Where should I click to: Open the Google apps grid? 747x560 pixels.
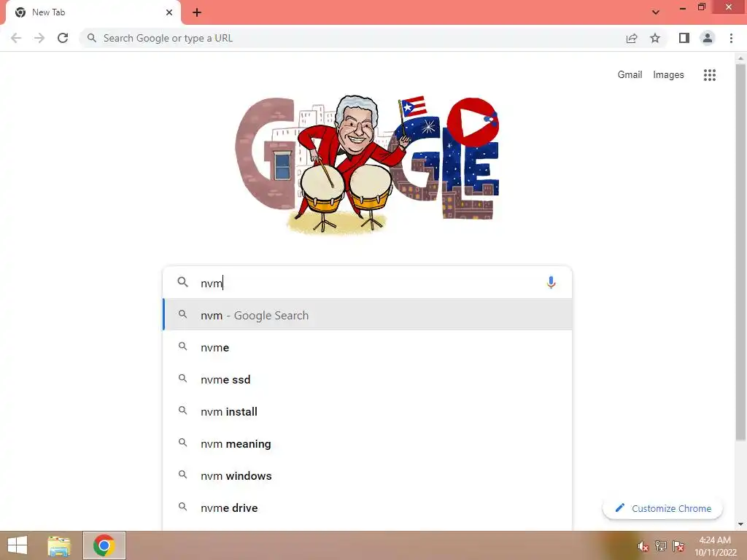tap(709, 75)
